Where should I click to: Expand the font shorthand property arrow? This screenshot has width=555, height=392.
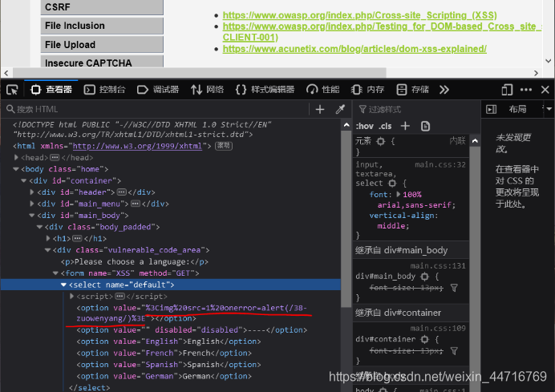(398, 194)
